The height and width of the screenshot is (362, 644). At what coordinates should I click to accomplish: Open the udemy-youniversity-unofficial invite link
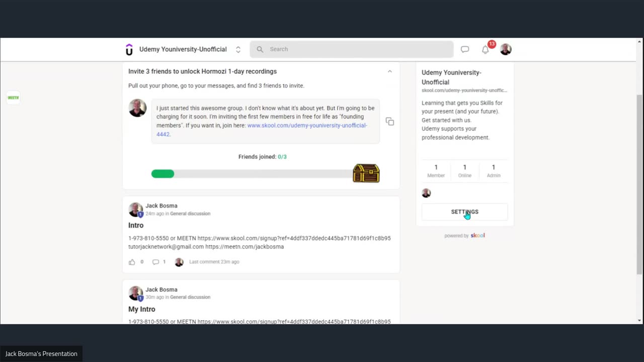[x=307, y=125]
